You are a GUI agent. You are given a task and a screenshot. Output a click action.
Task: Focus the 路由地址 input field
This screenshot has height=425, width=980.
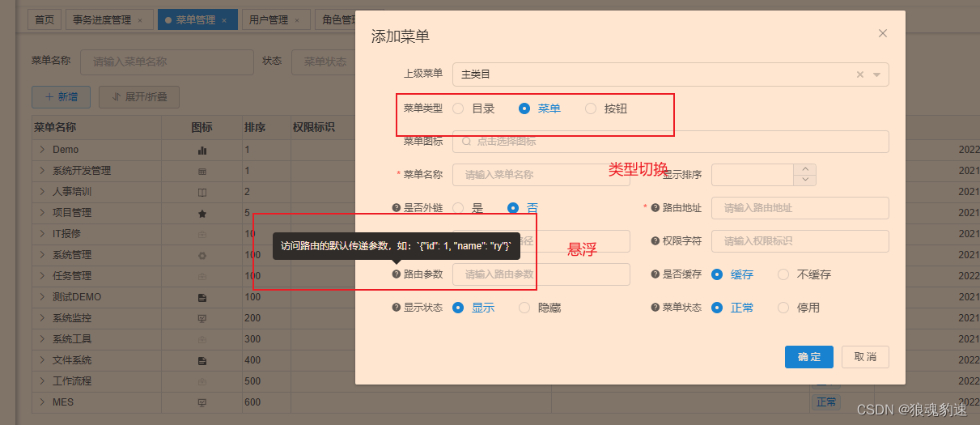(800, 208)
